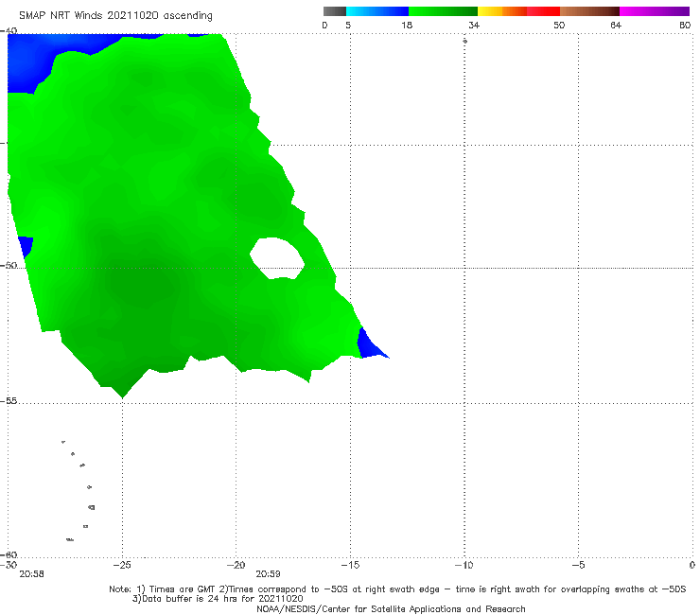Click the cyan-to-blue segment of the color bar
Screen dimensions: 700x615
click(x=377, y=11)
